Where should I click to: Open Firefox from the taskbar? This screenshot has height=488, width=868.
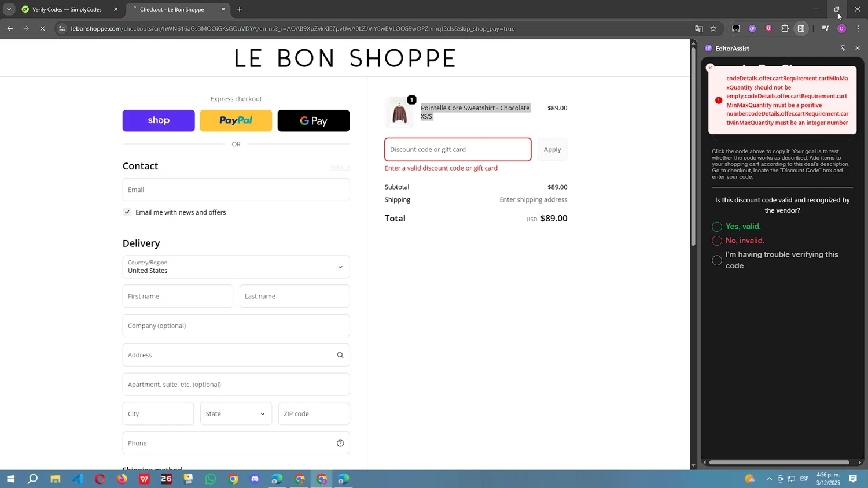[122, 479]
